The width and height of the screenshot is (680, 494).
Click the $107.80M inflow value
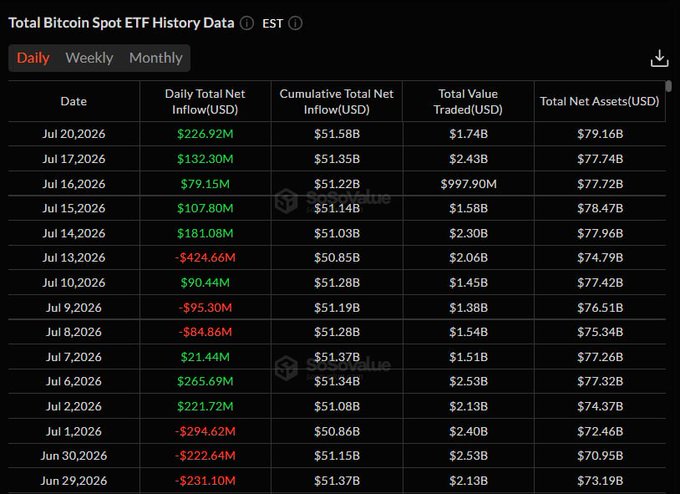(205, 208)
